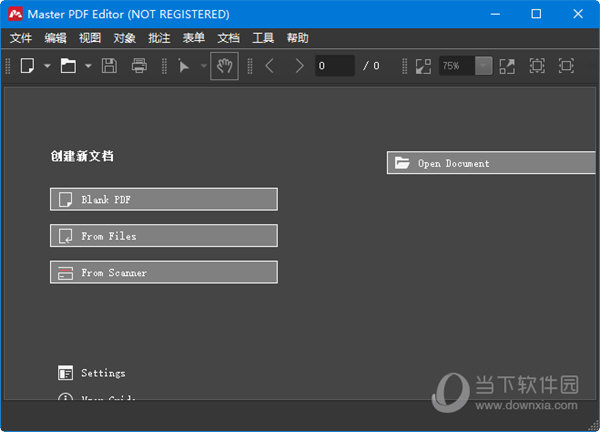
Task: Click the zoom-in expand icon after 75%
Action: 507,66
